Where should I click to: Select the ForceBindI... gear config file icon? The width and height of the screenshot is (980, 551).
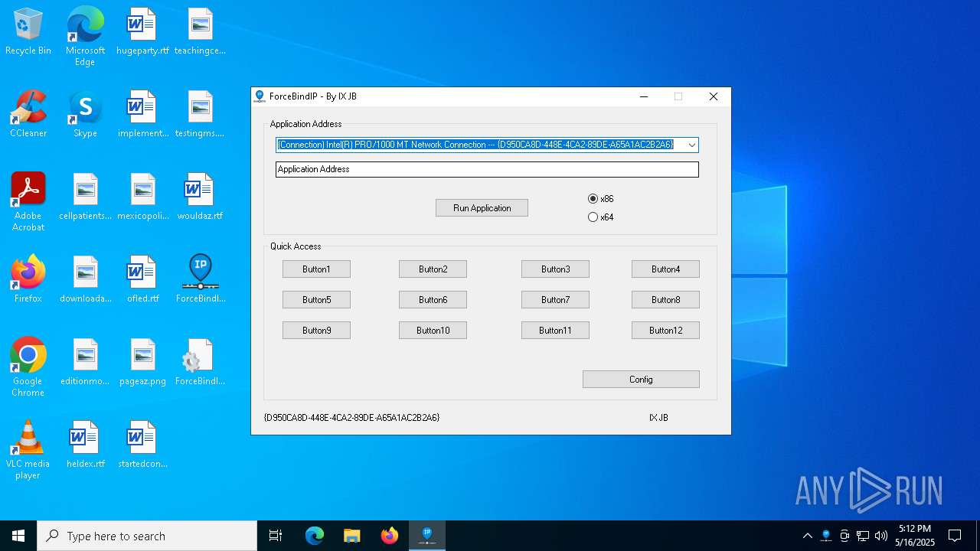pos(200,363)
